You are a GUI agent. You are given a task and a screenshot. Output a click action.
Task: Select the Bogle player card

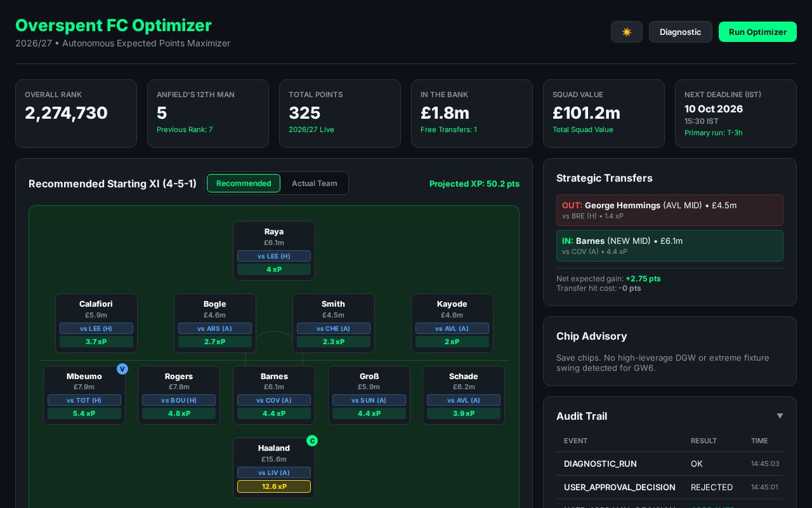[215, 323]
